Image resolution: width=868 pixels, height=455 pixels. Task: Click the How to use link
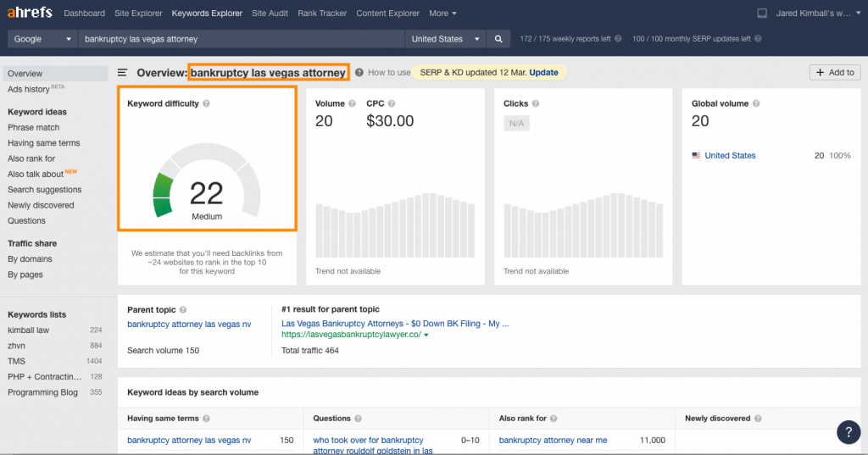coord(389,73)
